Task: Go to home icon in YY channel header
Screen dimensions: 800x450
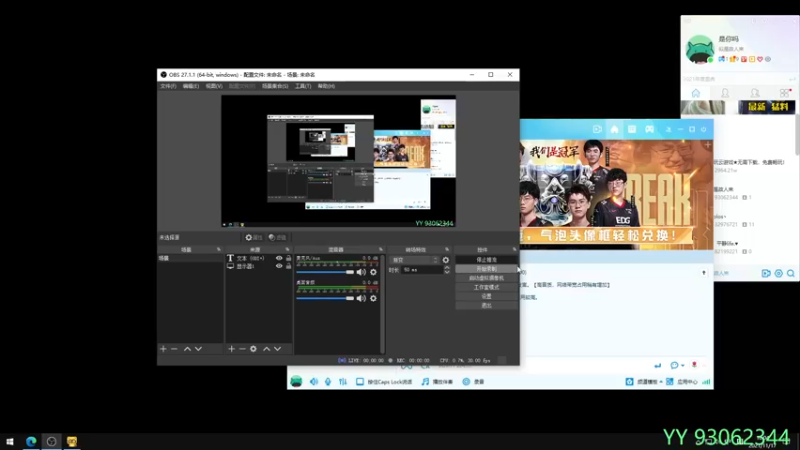Action: (x=614, y=130)
